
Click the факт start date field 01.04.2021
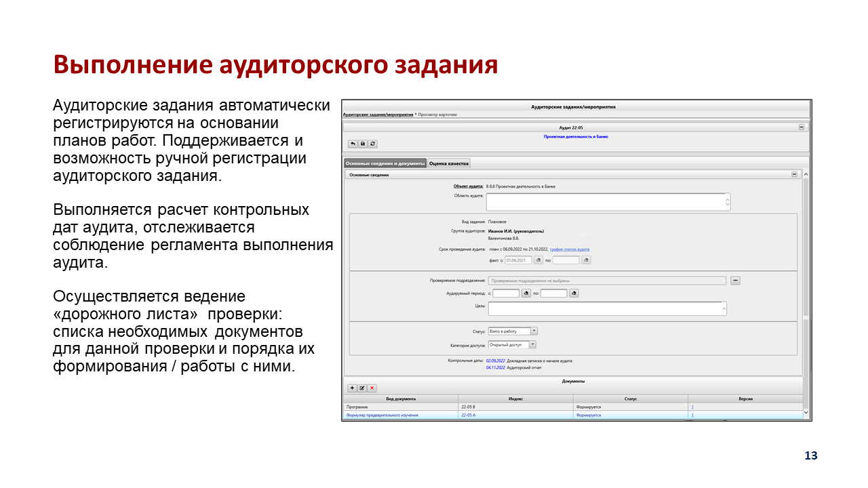(518, 260)
